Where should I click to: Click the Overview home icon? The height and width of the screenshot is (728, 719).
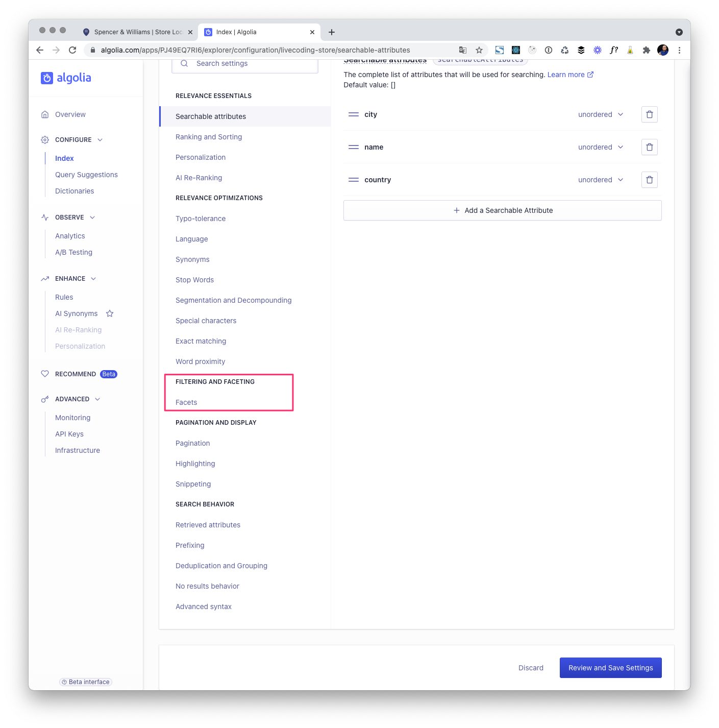(x=45, y=114)
